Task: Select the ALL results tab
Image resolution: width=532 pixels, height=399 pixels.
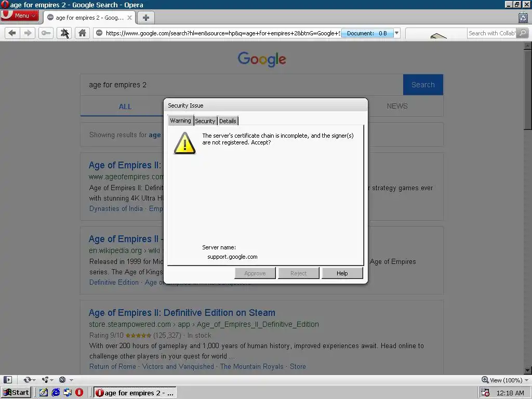Action: tap(125, 107)
